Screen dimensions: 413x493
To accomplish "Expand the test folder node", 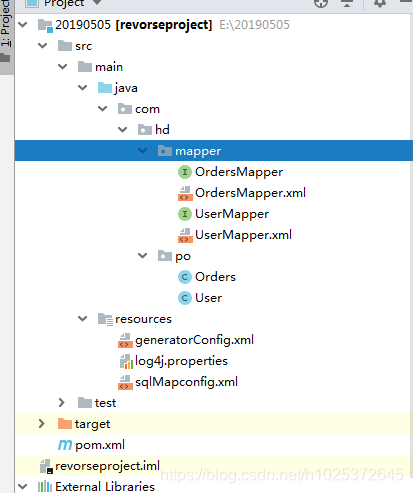I will coord(62,403).
